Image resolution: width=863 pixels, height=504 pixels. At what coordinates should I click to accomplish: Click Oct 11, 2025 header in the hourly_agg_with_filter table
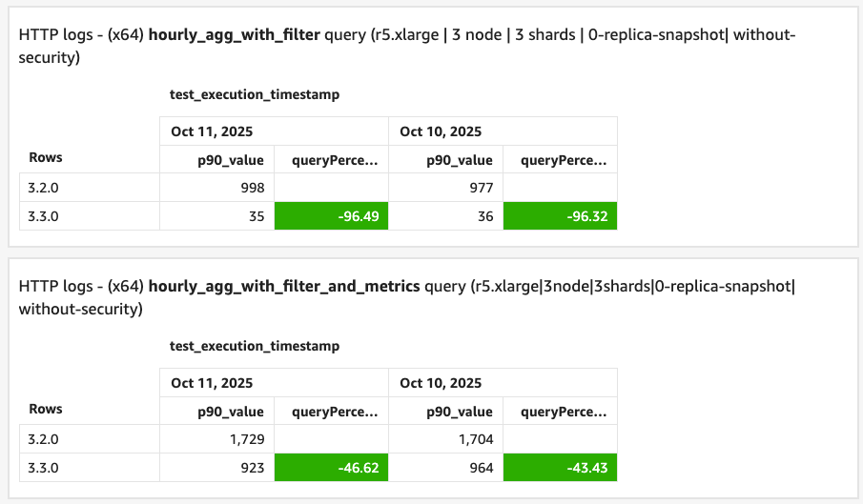click(212, 131)
